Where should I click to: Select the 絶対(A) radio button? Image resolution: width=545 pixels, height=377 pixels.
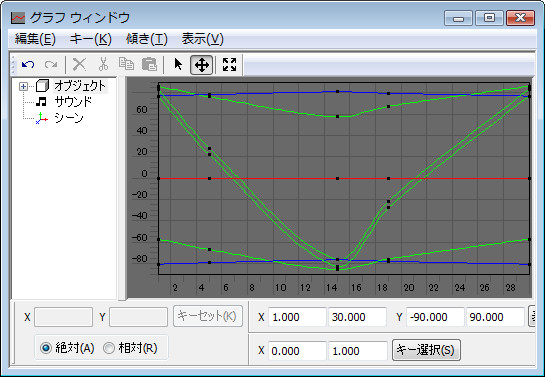pos(46,348)
